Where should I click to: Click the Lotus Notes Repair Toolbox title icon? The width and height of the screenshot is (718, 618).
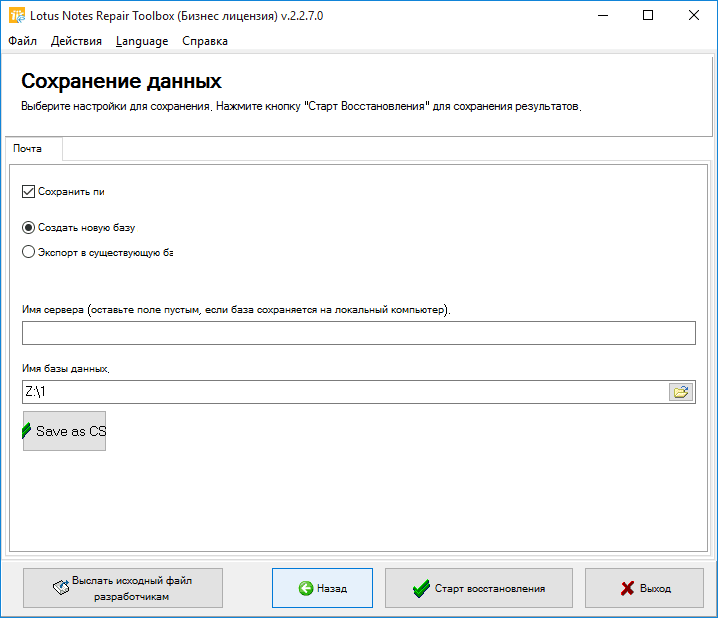(x=17, y=16)
